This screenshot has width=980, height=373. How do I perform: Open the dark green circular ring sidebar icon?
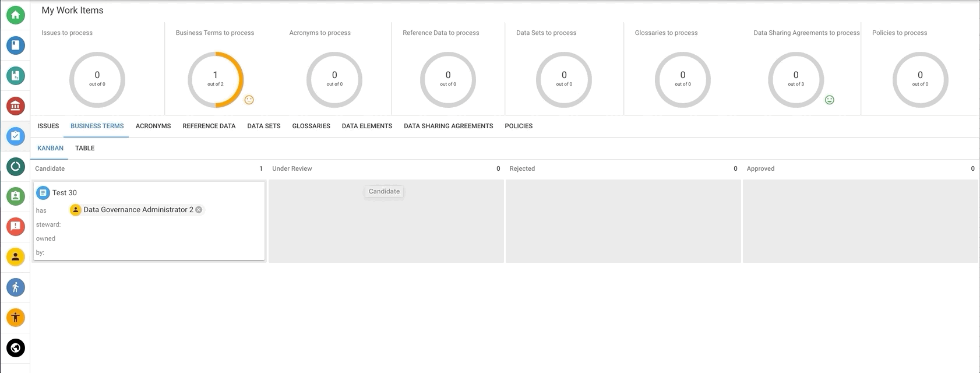pos(16,166)
